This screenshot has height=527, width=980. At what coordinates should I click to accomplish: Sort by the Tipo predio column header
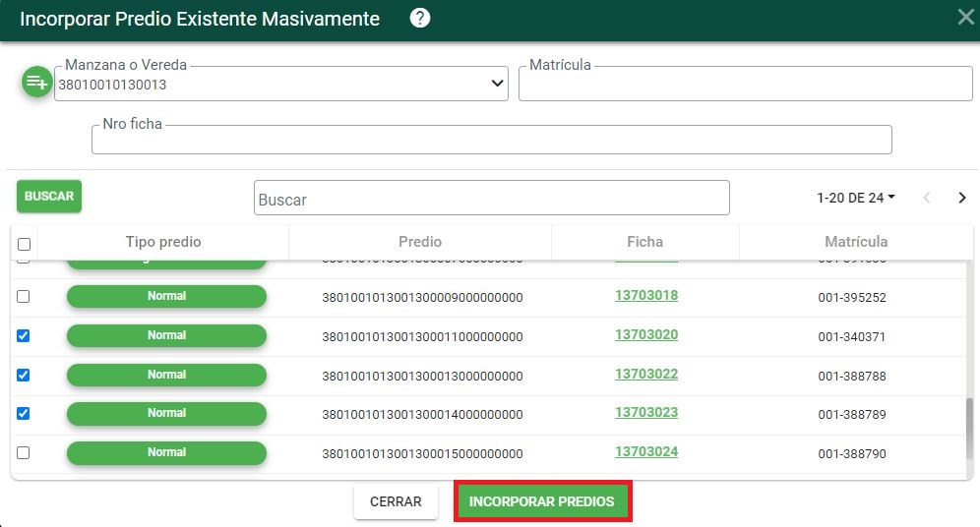coord(163,242)
